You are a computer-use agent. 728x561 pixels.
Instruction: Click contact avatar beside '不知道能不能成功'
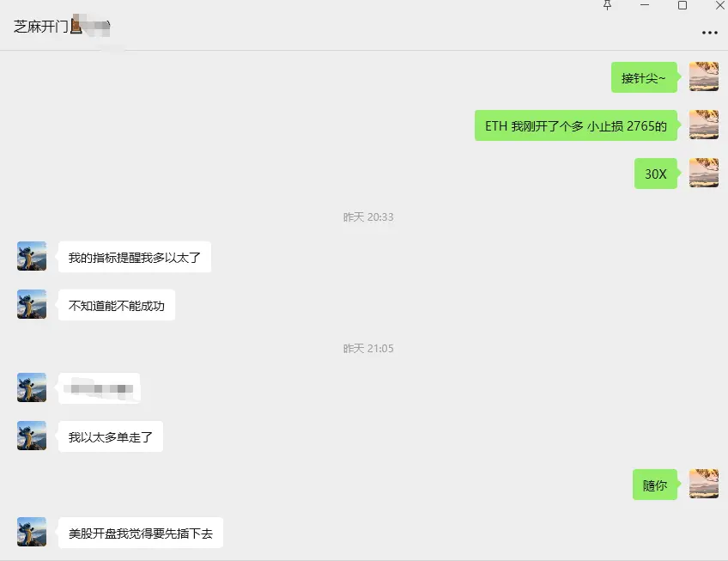pyautogui.click(x=32, y=304)
